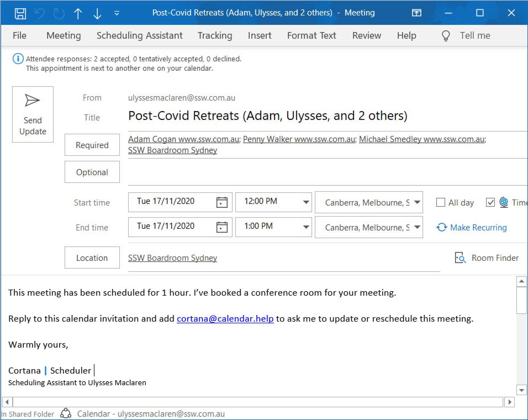Click the Send Update button
The height and width of the screenshot is (420, 528).
click(33, 114)
